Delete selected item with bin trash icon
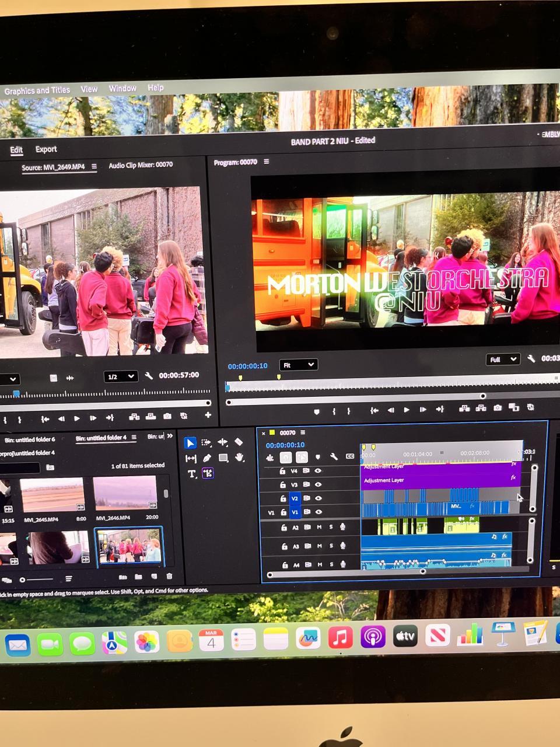This screenshot has height=747, width=560. click(169, 577)
